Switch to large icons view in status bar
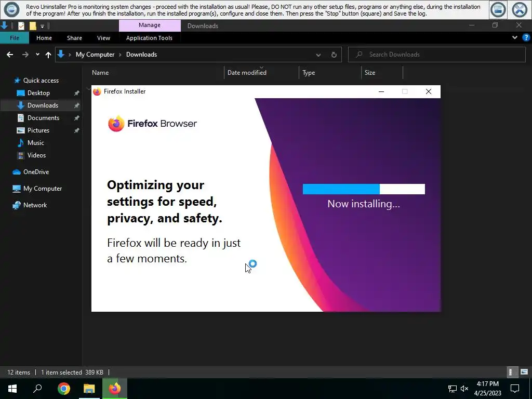Screen dimensions: 532x399 click(524, 372)
